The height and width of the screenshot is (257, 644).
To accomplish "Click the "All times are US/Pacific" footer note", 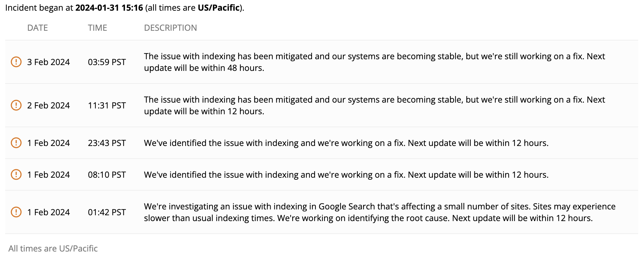I will [53, 249].
